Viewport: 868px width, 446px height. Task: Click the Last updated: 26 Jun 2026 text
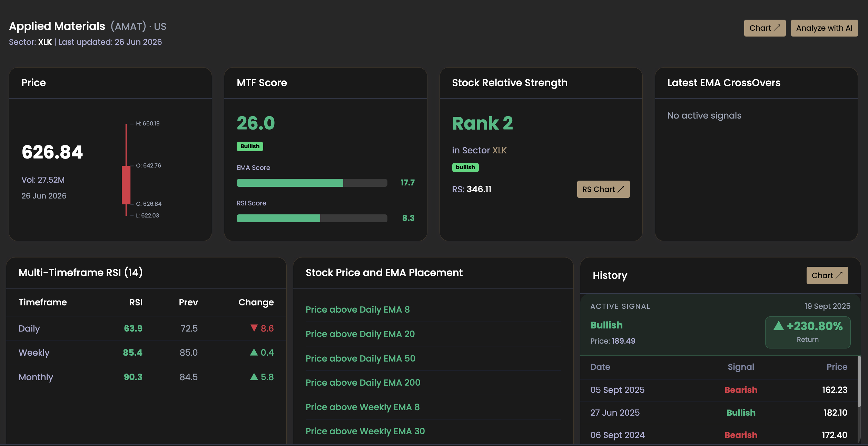(x=110, y=42)
